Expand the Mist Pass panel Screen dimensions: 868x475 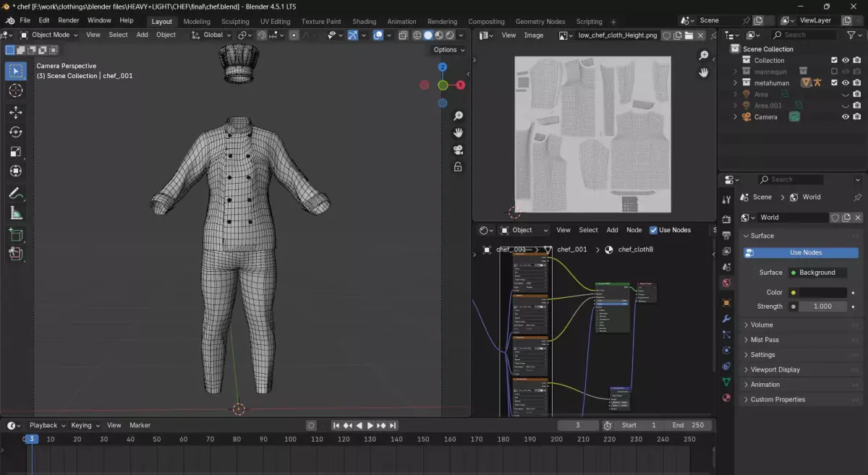765,340
